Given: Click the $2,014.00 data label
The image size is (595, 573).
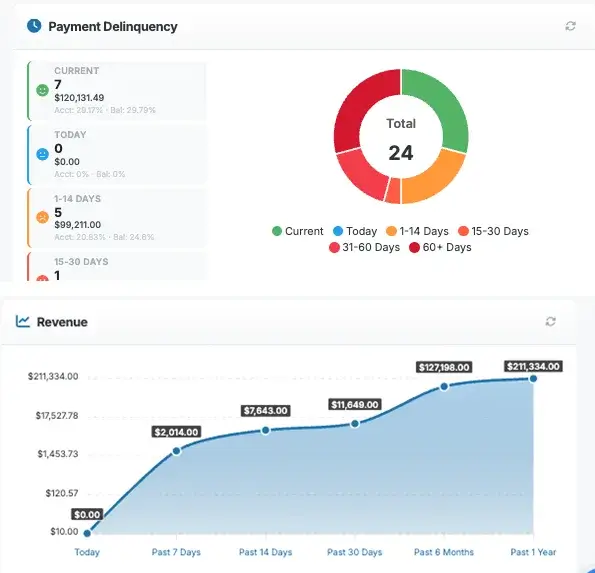Looking at the screenshot, I should (176, 432).
